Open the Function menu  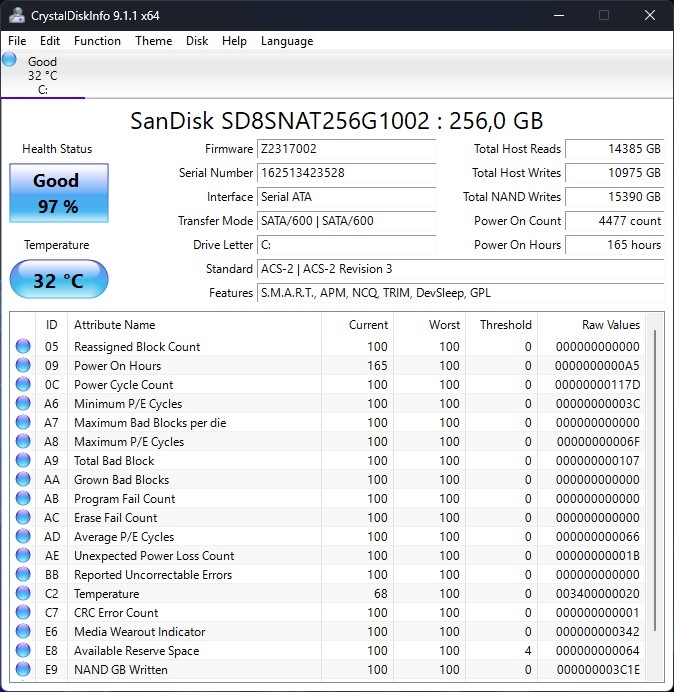pyautogui.click(x=97, y=41)
